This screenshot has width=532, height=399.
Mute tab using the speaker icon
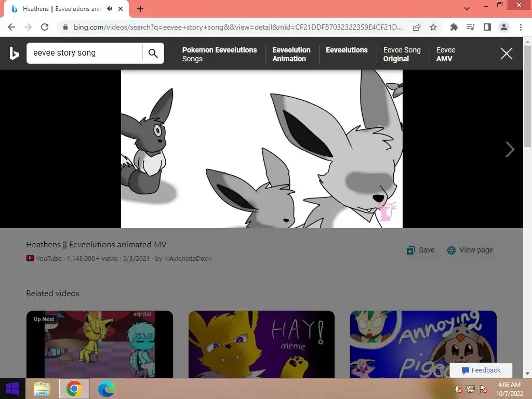click(x=109, y=9)
